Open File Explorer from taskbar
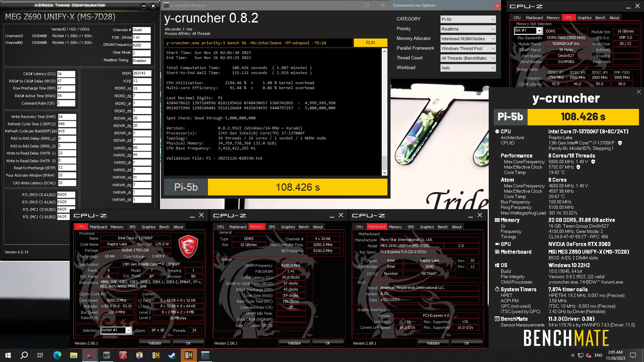The width and height of the screenshot is (644, 362). coord(74,355)
